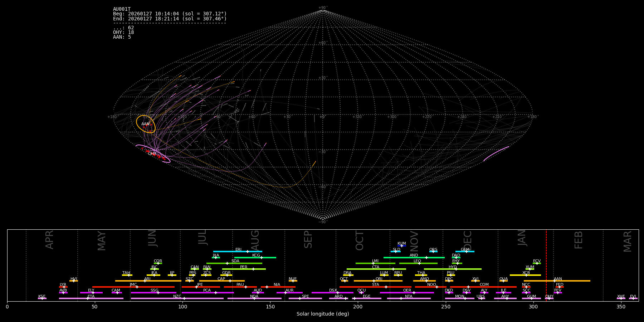Click the red dashed current solar longitude marker
644x322 pixels.
point(546,265)
